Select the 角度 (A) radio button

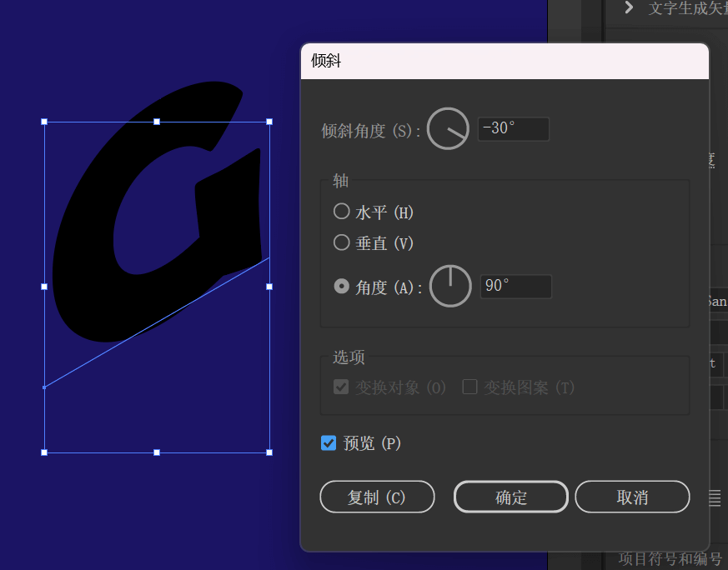coord(342,286)
